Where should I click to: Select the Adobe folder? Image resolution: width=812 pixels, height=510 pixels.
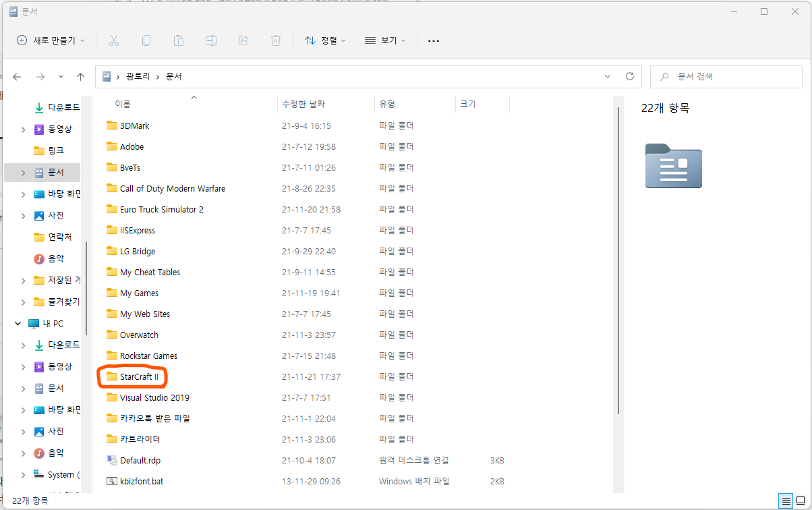(125, 146)
